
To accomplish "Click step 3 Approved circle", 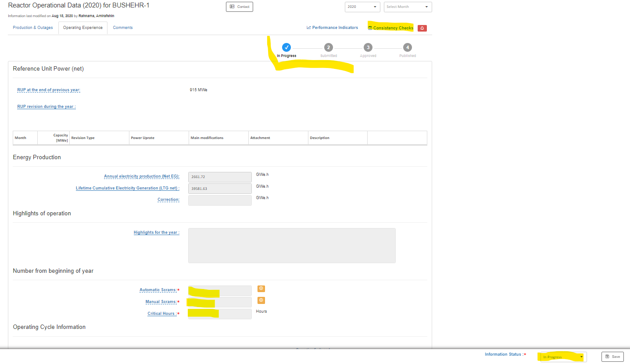I will (368, 47).
